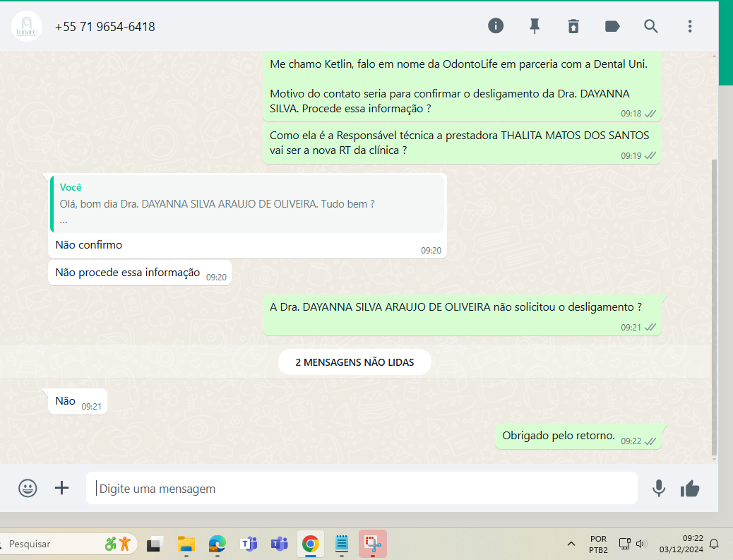Open Snipping Tool in the taskbar
The height and width of the screenshot is (560, 733).
tap(373, 544)
